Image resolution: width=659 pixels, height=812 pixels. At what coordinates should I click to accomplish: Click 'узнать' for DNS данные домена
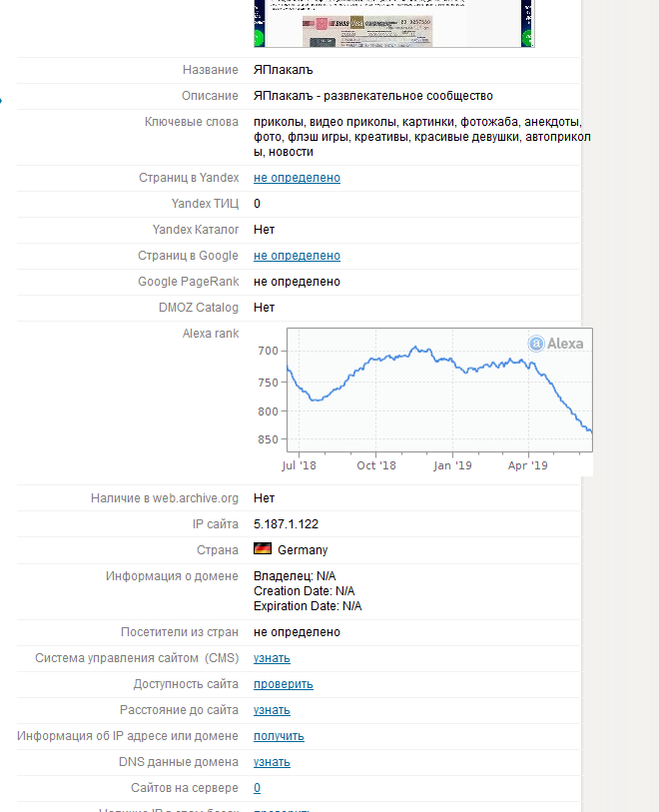point(272,762)
